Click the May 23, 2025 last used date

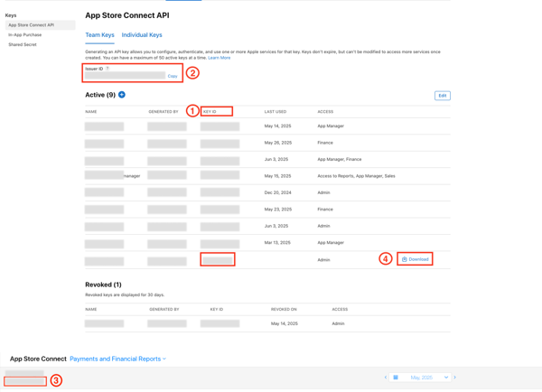(x=278, y=210)
